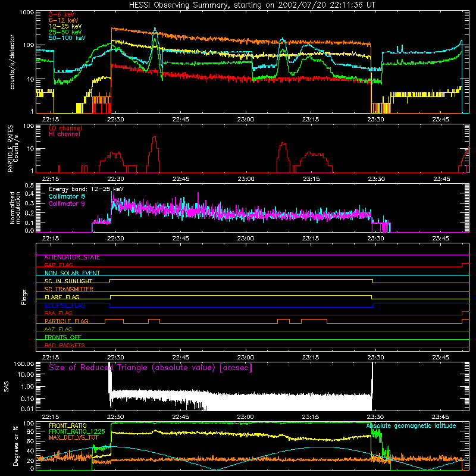Click the SAS axis label
This screenshot has height=476, width=476.
coord(7,387)
